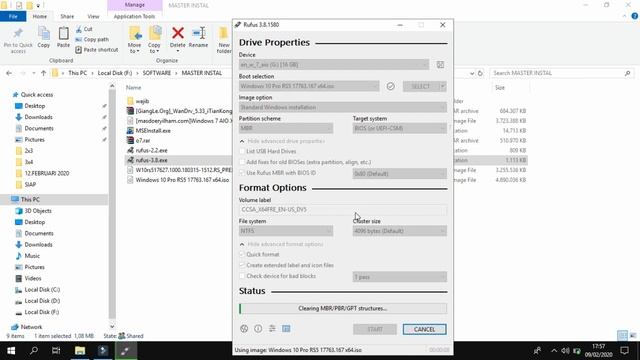This screenshot has width=640, height=360.
Task: Open Rufus about information icon
Action: (258, 329)
